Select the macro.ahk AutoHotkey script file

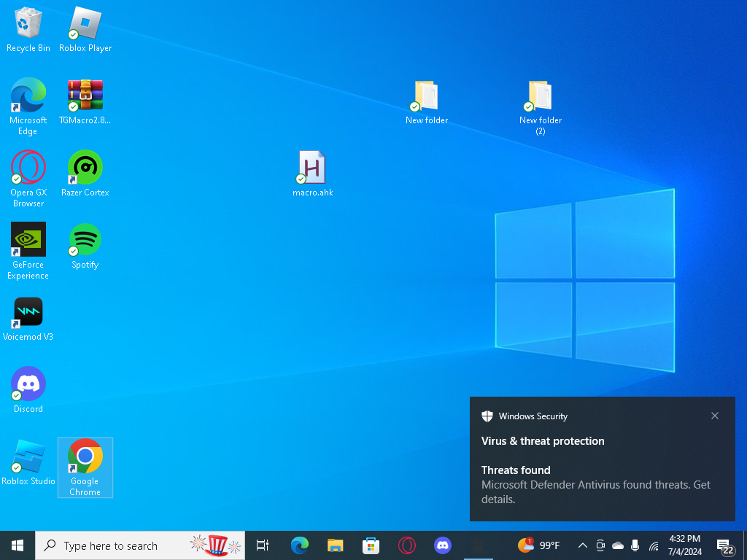[x=312, y=174]
